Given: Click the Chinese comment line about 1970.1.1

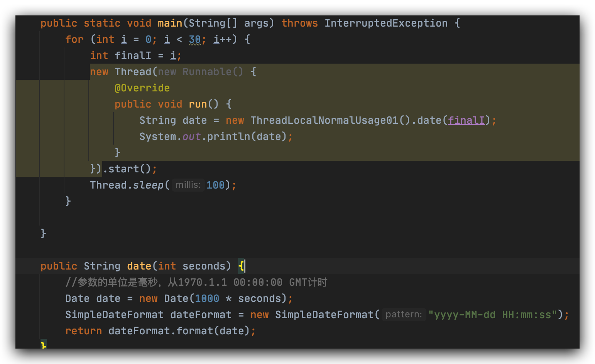Looking at the screenshot, I should [196, 282].
